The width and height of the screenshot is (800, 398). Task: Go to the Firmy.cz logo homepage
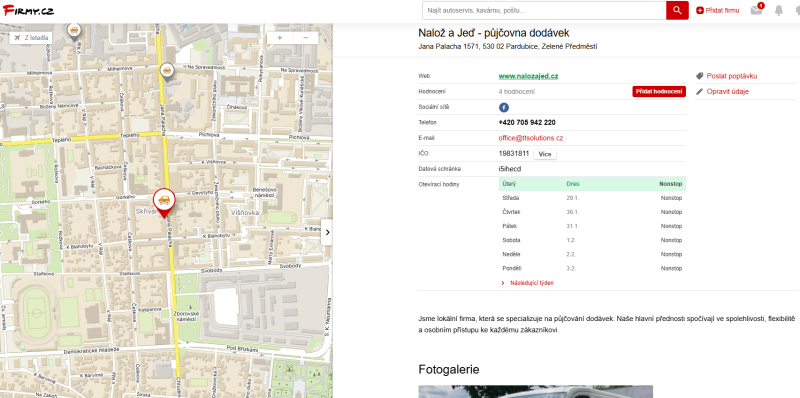click(28, 10)
